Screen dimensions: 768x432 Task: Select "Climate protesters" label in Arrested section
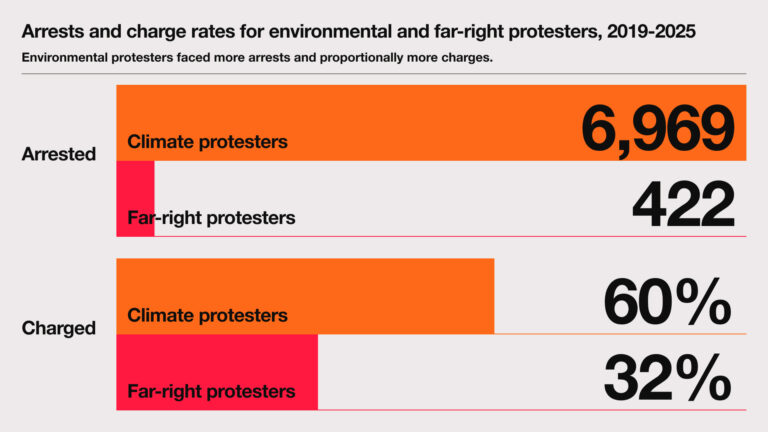[207, 142]
